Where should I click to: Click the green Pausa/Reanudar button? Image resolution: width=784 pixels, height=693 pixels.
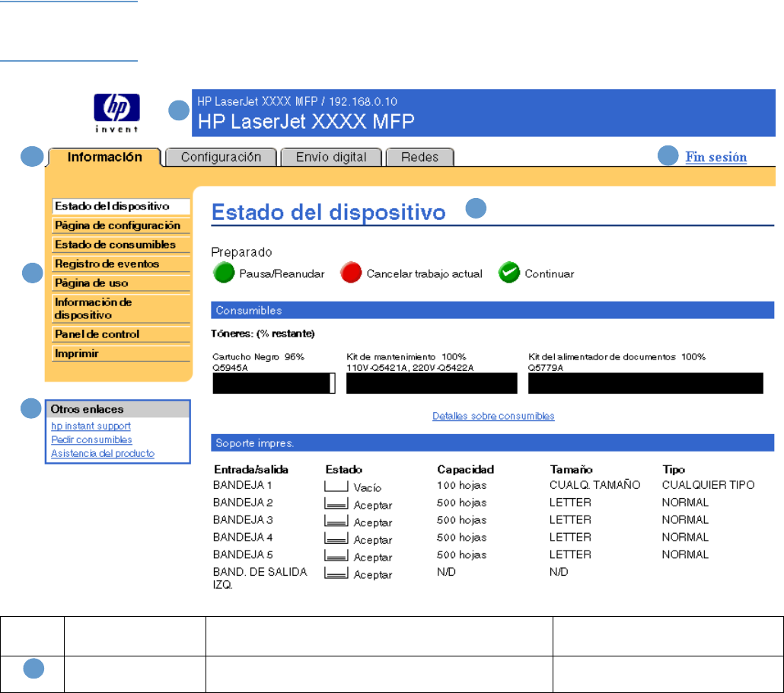[224, 273]
